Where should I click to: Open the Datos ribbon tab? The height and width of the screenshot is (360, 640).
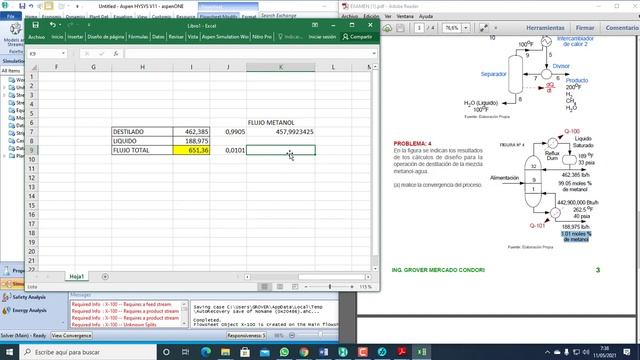pos(158,37)
